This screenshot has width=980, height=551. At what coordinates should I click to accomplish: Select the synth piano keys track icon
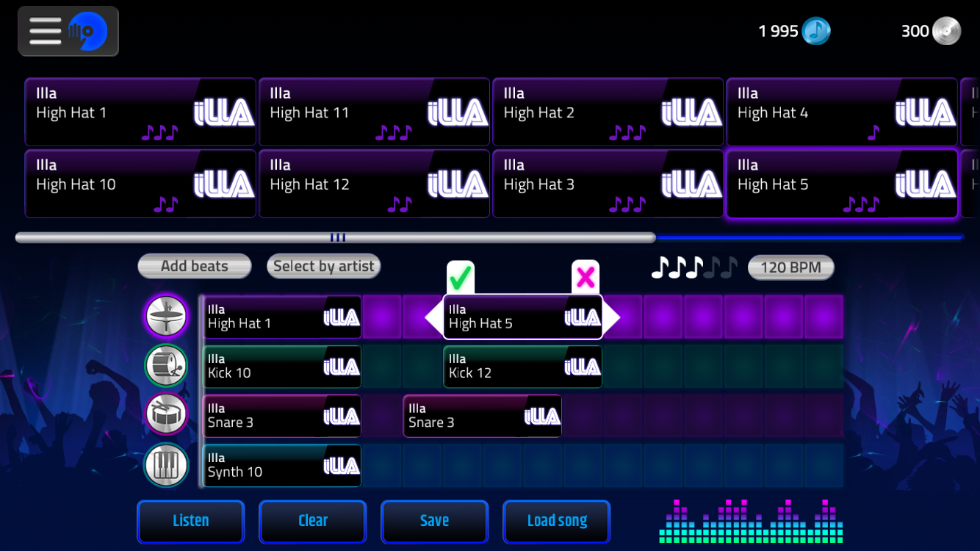166,465
